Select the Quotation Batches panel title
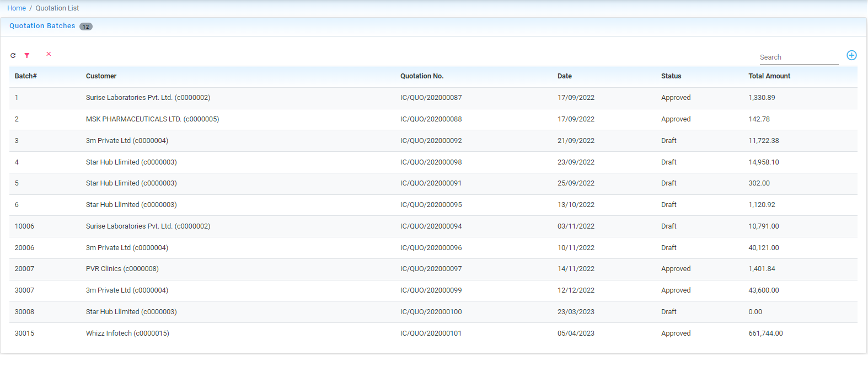Image resolution: width=868 pixels, height=371 pixels. (42, 26)
